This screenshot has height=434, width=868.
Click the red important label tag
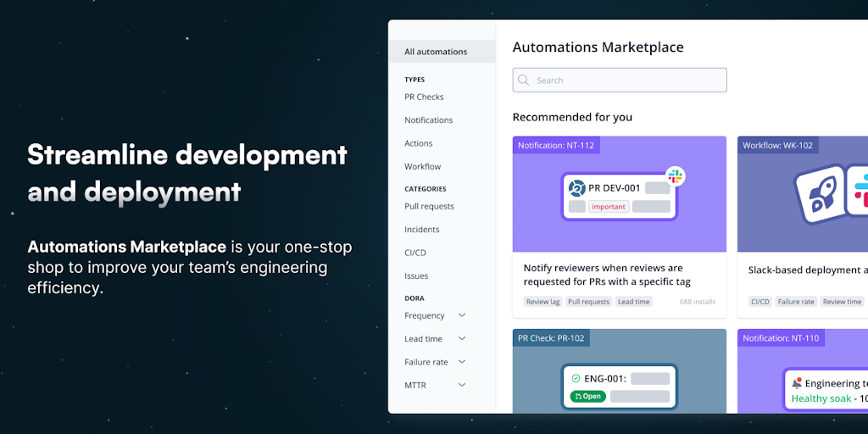609,207
